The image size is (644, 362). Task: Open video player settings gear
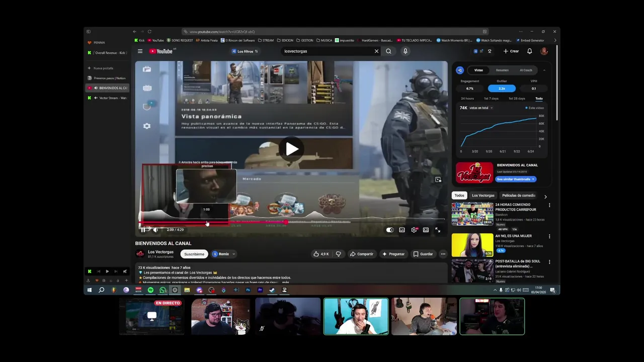tap(414, 230)
